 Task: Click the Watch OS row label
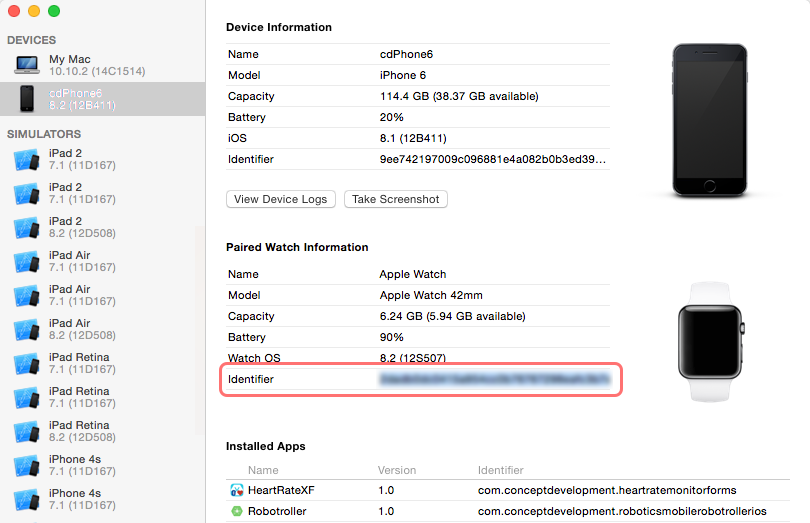tap(254, 358)
